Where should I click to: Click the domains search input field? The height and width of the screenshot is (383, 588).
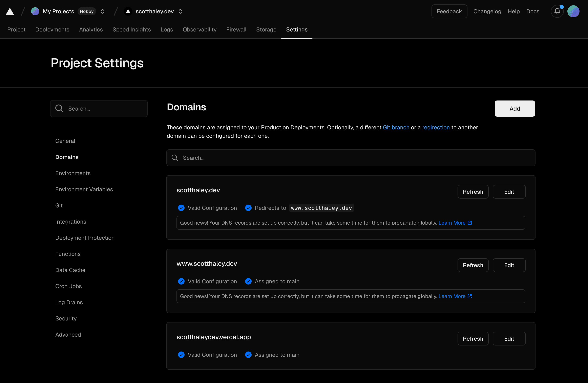click(x=351, y=158)
